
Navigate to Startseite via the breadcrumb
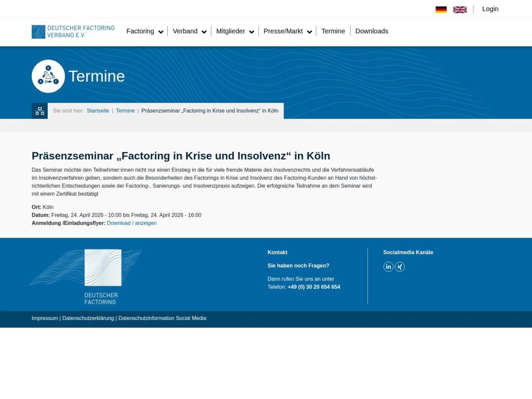tap(98, 111)
